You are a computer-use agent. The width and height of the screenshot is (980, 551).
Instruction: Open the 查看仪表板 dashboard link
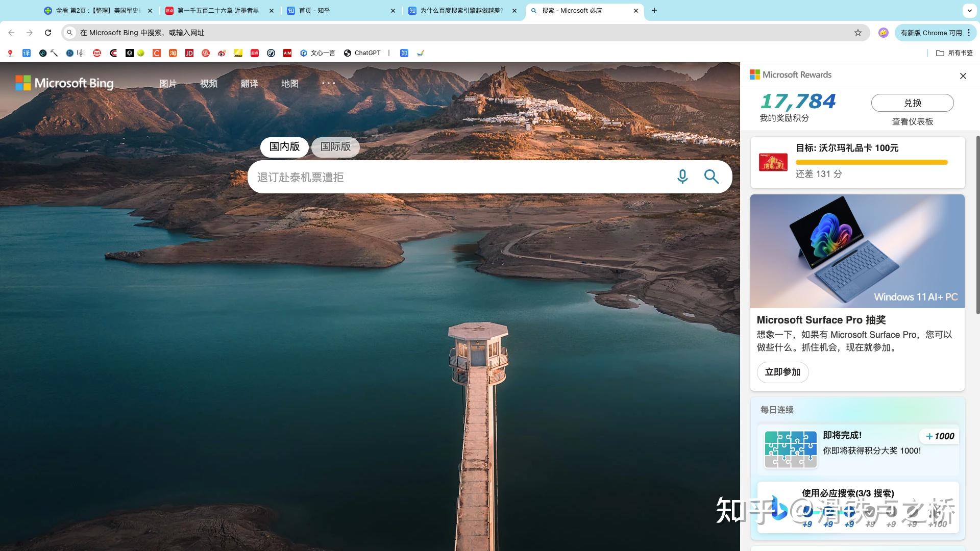pos(913,121)
